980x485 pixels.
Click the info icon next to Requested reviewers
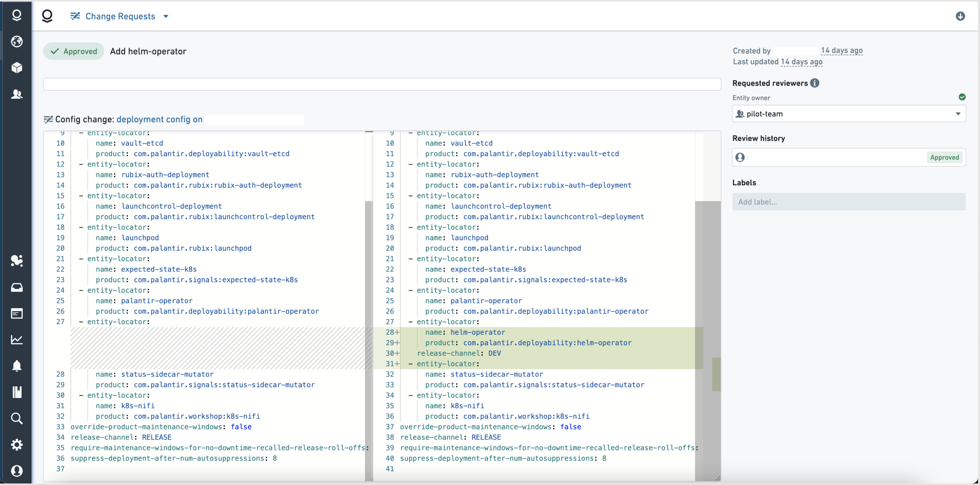(814, 83)
